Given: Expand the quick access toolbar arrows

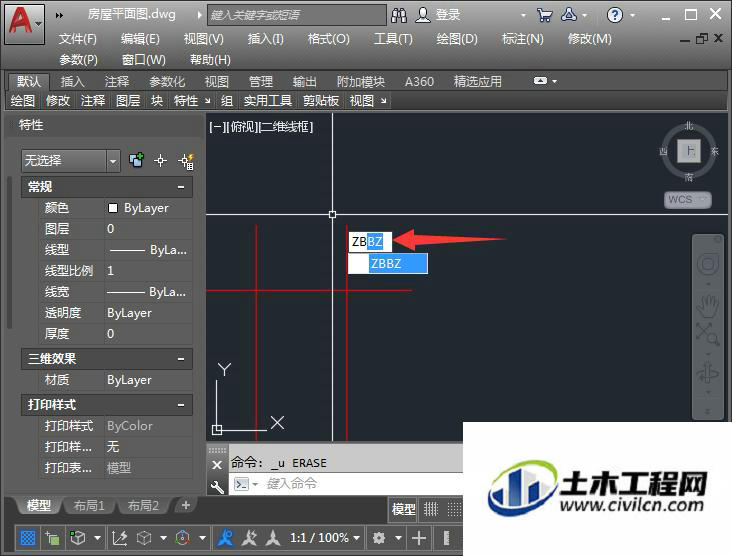Looking at the screenshot, I should [59, 15].
